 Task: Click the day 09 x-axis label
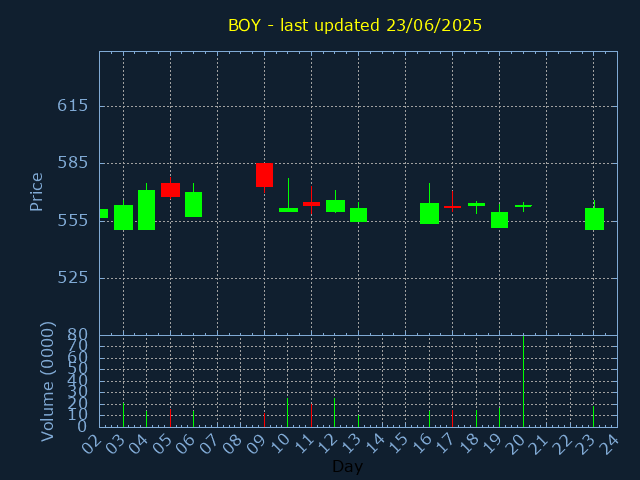pyautogui.click(x=256, y=444)
